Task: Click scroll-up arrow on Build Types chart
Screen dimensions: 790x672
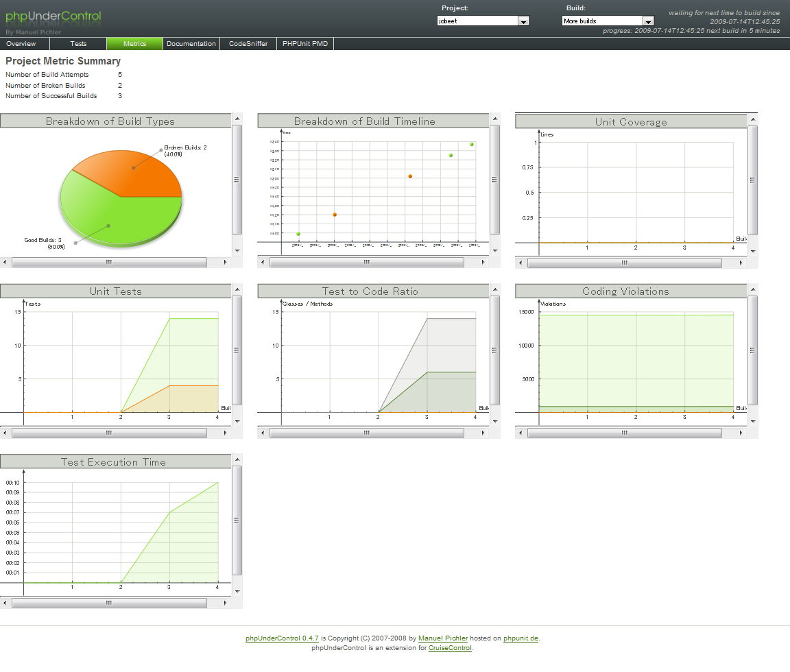Action: (237, 119)
